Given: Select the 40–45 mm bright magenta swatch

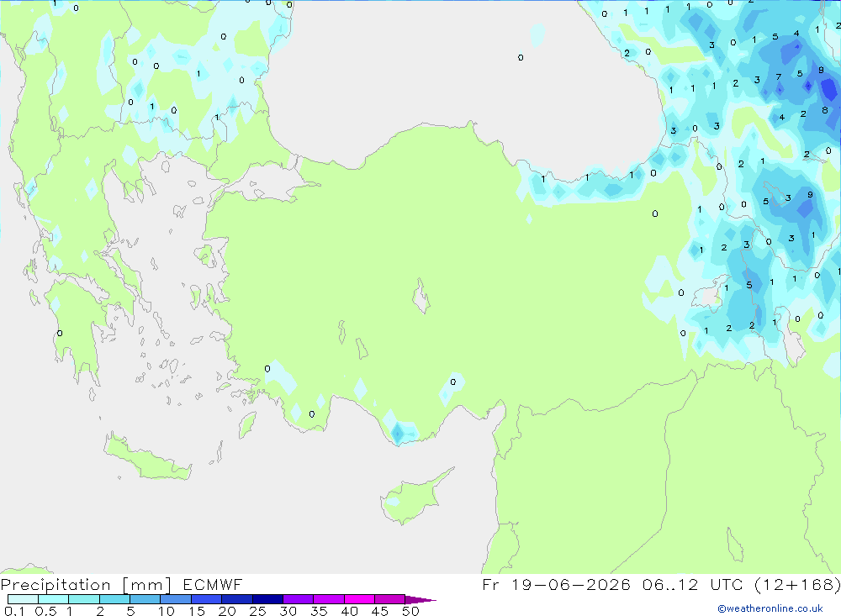Looking at the screenshot, I should [x=359, y=599].
